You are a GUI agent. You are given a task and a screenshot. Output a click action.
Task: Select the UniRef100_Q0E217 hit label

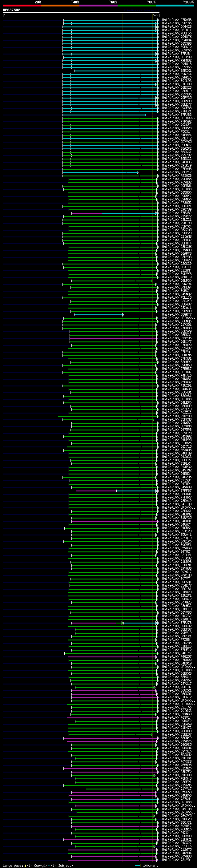[x=177, y=172]
